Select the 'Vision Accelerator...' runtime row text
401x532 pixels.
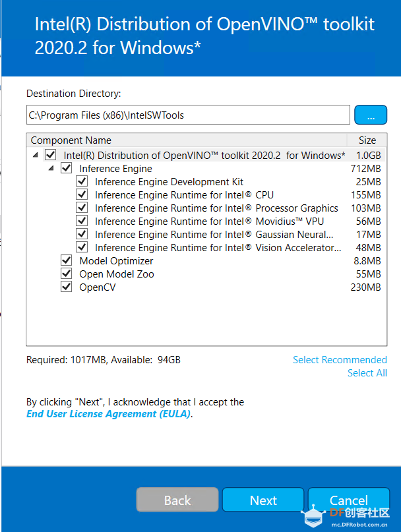click(218, 248)
